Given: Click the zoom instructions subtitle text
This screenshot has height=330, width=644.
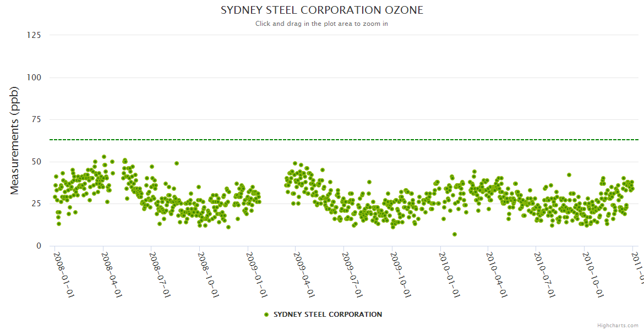Looking at the screenshot, I should [x=321, y=24].
